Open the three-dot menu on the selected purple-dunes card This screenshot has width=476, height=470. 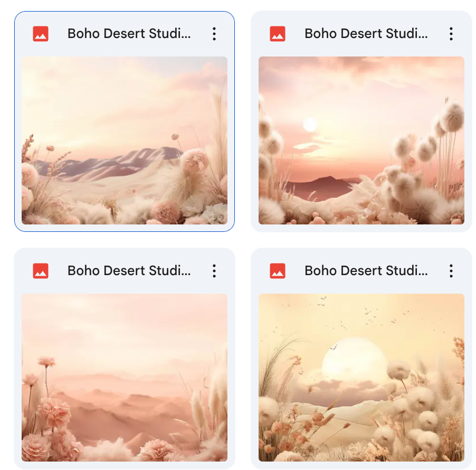[214, 34]
